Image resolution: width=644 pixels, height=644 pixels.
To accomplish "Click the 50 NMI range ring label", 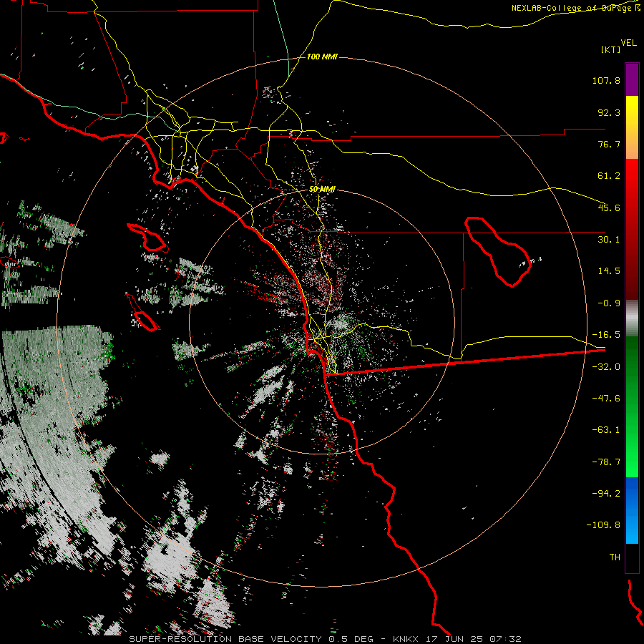I will [322, 189].
